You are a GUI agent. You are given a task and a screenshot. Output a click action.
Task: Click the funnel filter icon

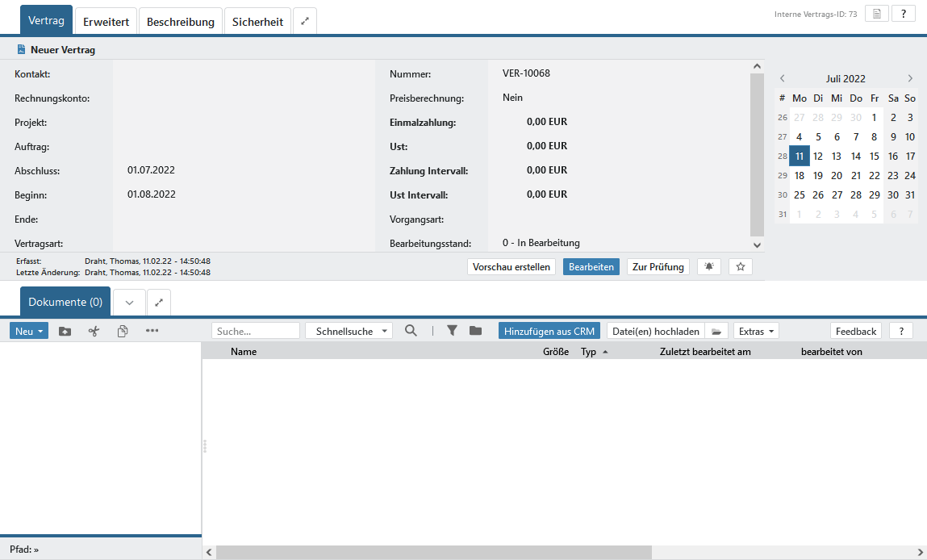point(452,331)
